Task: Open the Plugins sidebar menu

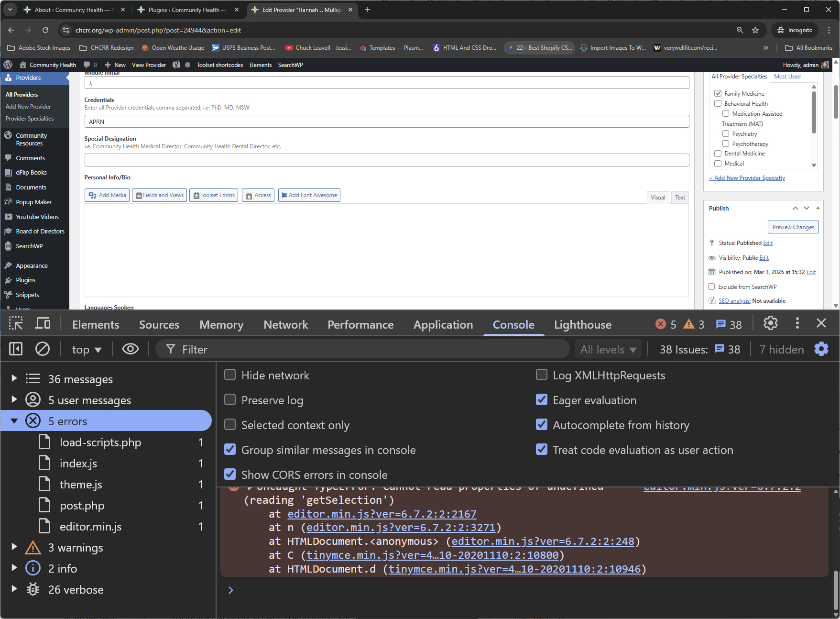Action: click(25, 280)
